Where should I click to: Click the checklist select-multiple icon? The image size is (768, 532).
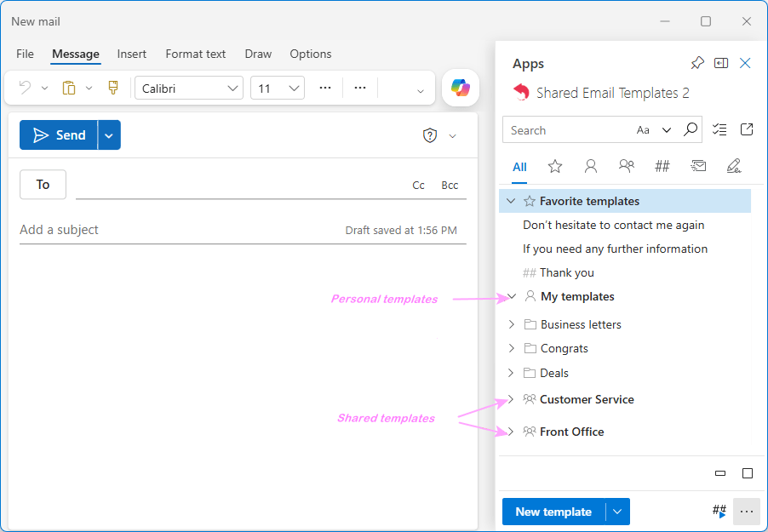click(x=719, y=129)
